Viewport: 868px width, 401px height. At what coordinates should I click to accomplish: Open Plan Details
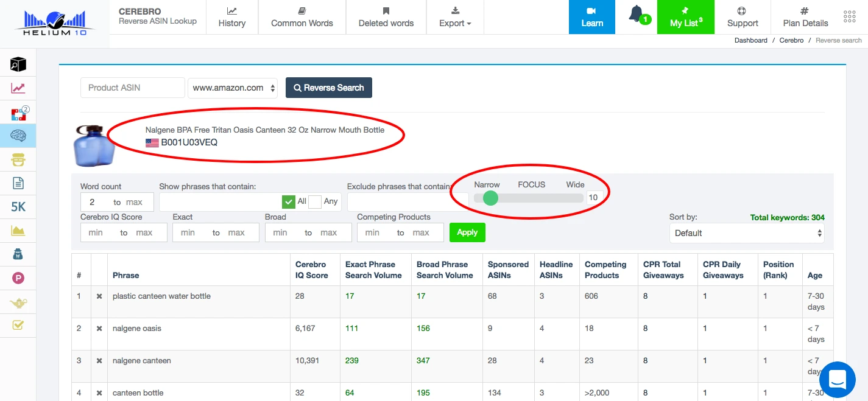[x=805, y=17]
